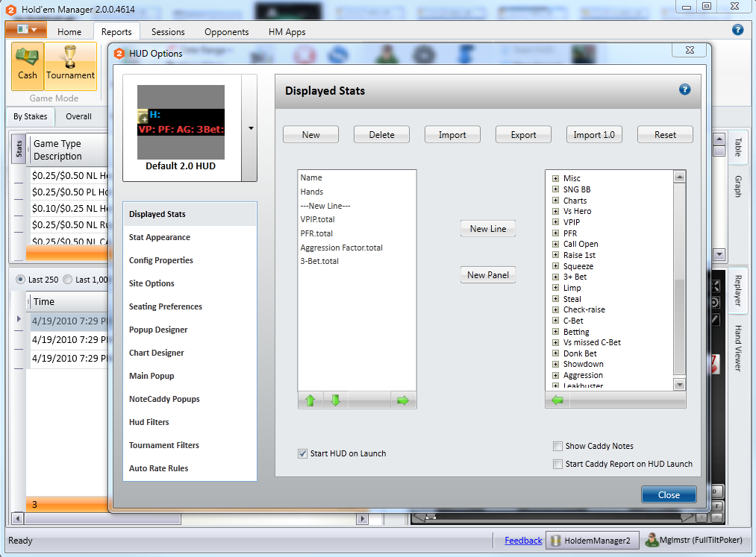Open vertical Replayer side tab
Viewport: 756px width, 557px height.
(x=737, y=291)
